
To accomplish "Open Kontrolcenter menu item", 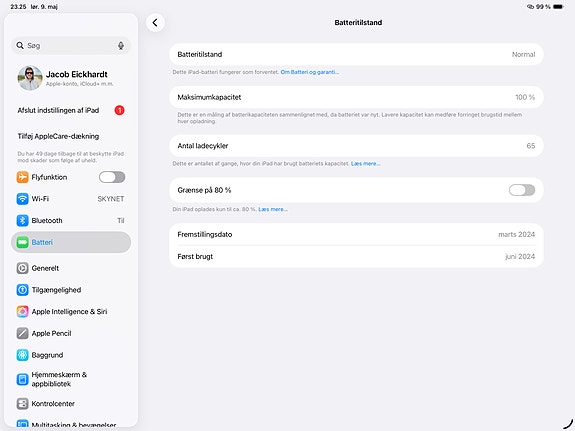I will [71, 403].
